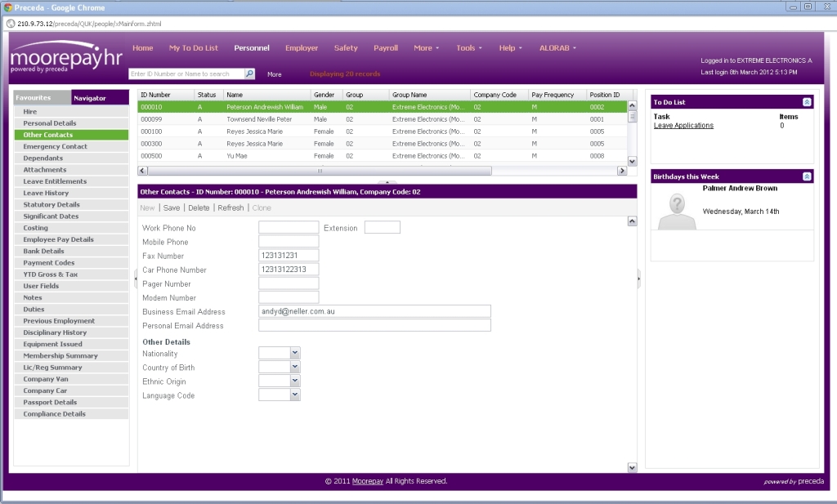
Task: Expand the Help menu
Action: click(510, 48)
